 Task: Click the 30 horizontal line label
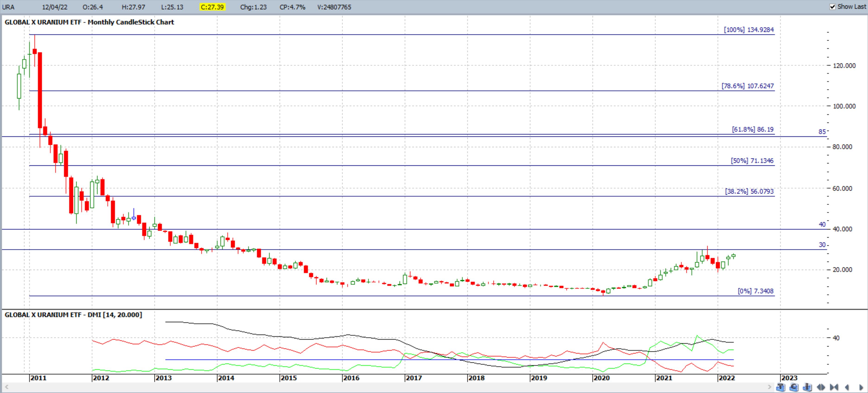(x=822, y=245)
